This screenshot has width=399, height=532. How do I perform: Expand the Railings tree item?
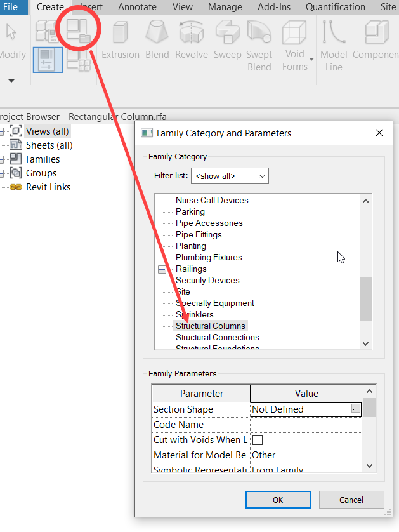pos(162,269)
